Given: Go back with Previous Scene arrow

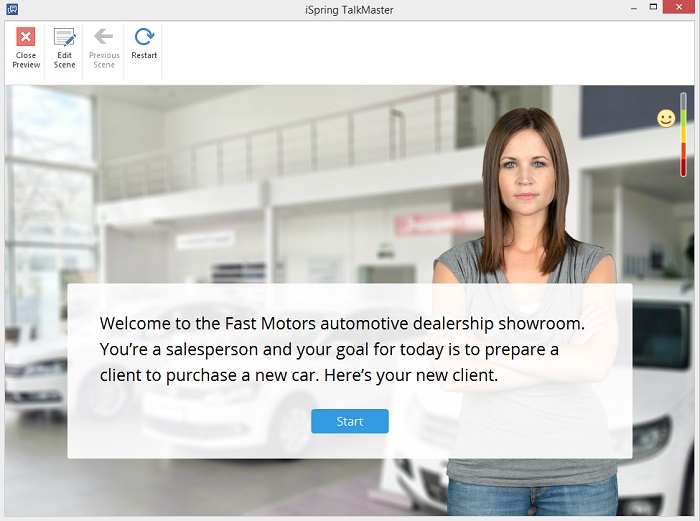Looking at the screenshot, I should pyautogui.click(x=104, y=48).
